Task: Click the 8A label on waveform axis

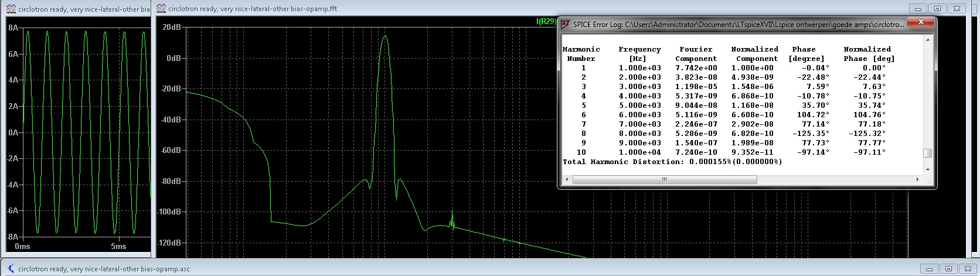Action: click(13, 28)
